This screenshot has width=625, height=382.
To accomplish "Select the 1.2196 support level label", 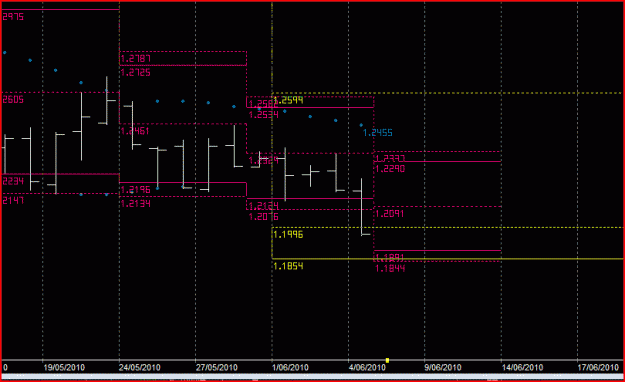I will (x=136, y=190).
